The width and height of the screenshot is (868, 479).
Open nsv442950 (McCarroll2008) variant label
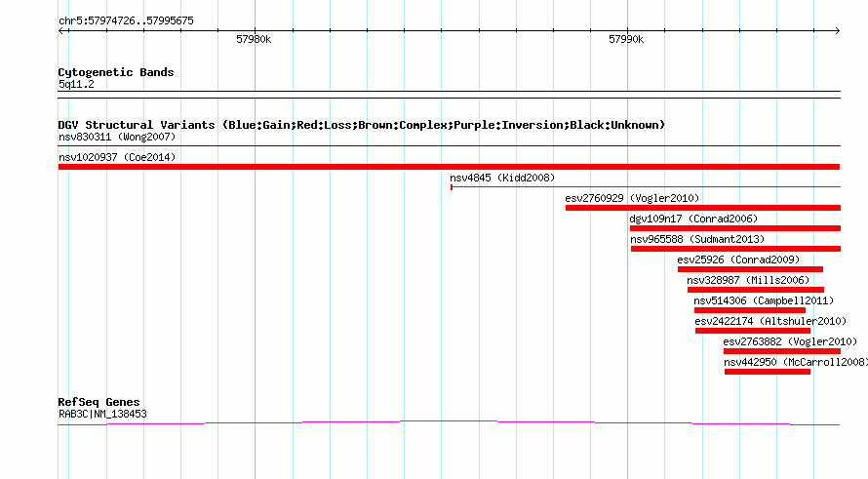point(796,362)
